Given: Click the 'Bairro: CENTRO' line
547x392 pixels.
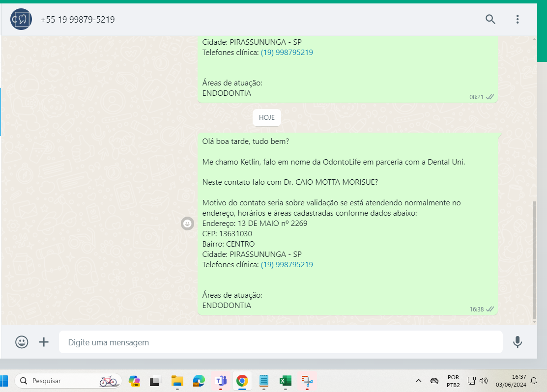Looking at the screenshot, I should click(x=229, y=244).
